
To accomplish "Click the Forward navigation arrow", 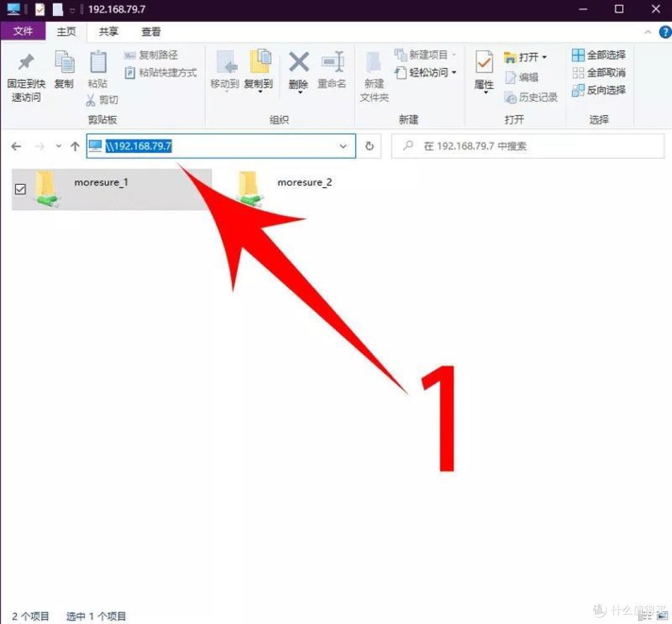I will pyautogui.click(x=39, y=147).
